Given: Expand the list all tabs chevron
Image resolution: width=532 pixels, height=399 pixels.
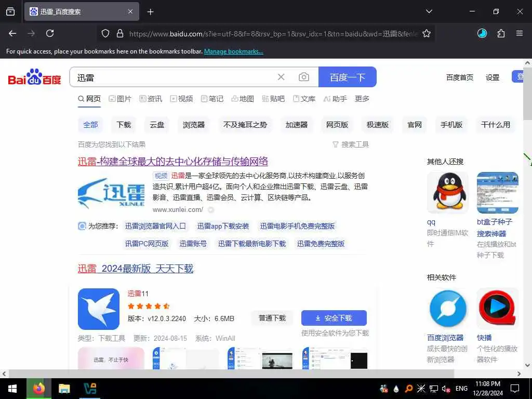Looking at the screenshot, I should click(429, 11).
